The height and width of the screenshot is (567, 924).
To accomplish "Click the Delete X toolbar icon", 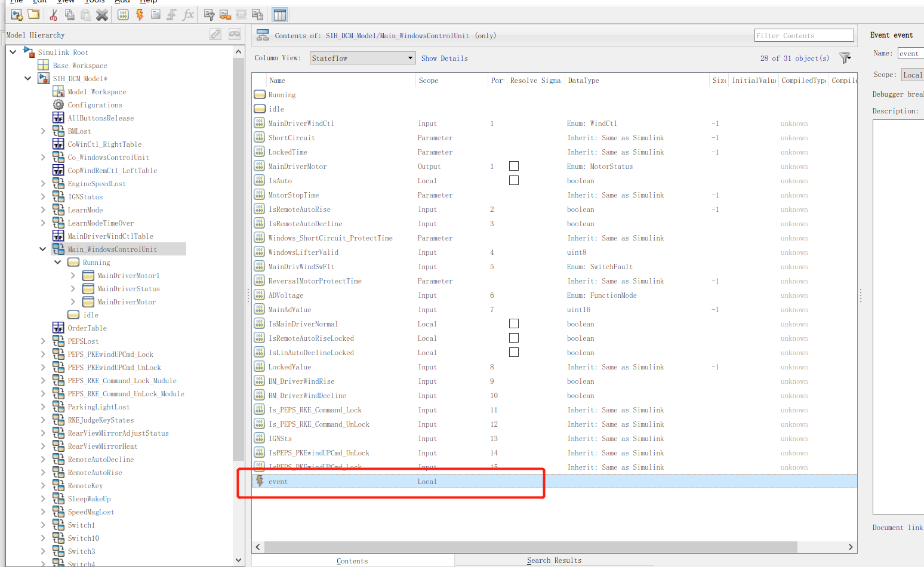I will point(102,14).
